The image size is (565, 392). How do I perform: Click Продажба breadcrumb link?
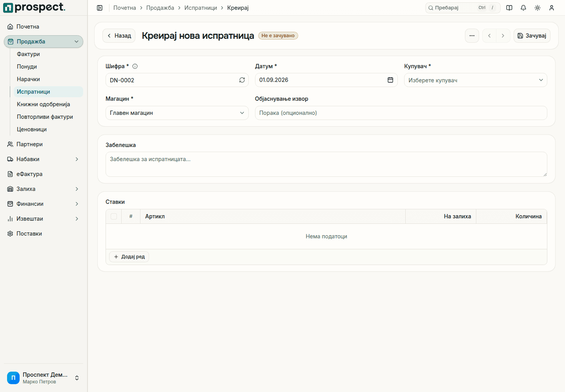160,8
